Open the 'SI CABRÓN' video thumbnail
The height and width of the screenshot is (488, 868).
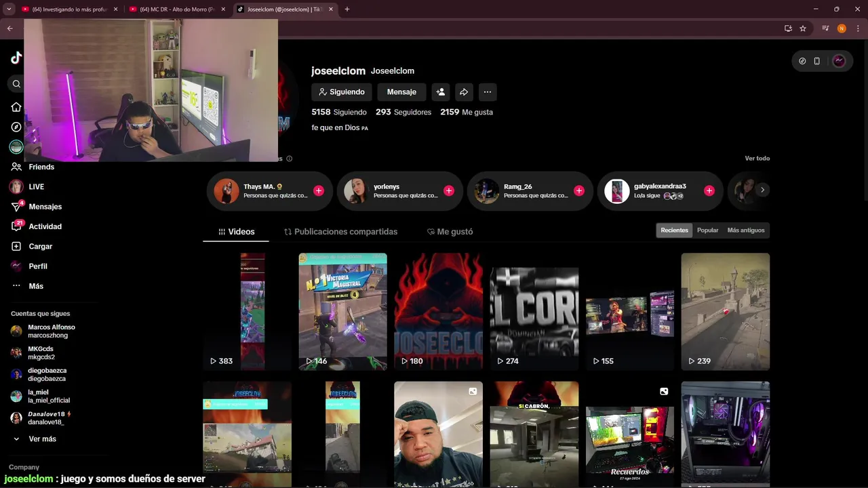click(x=534, y=434)
